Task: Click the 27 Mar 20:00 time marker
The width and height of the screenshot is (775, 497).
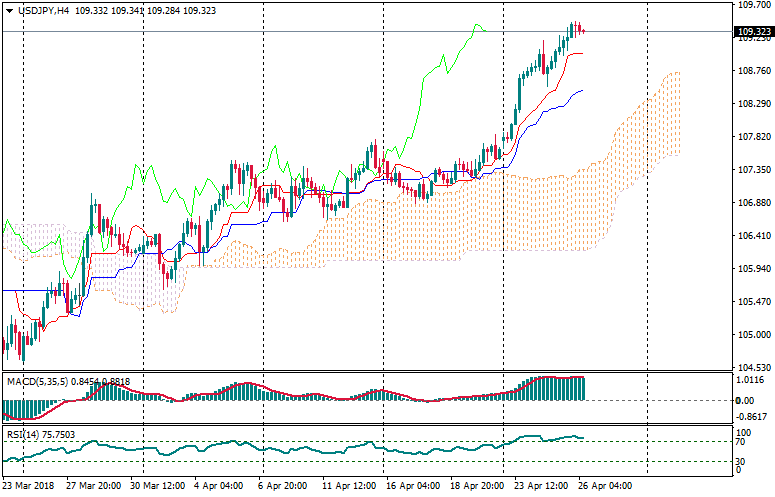Action: (95, 487)
